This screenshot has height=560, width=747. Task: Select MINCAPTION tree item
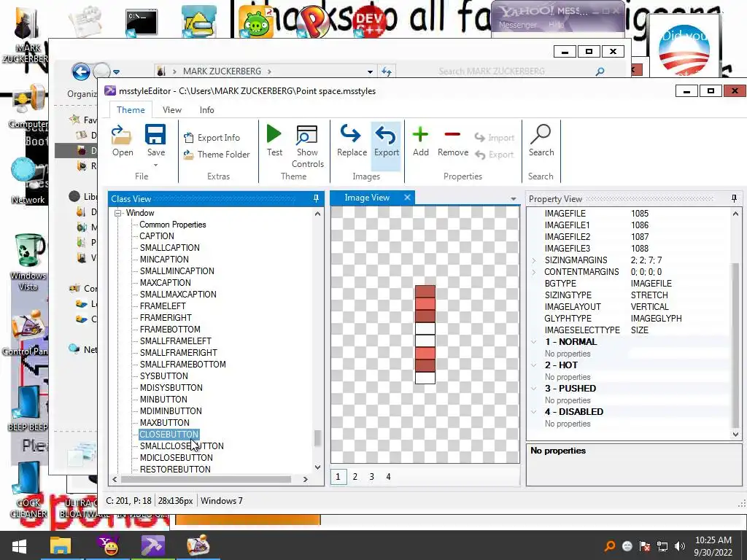(x=164, y=259)
